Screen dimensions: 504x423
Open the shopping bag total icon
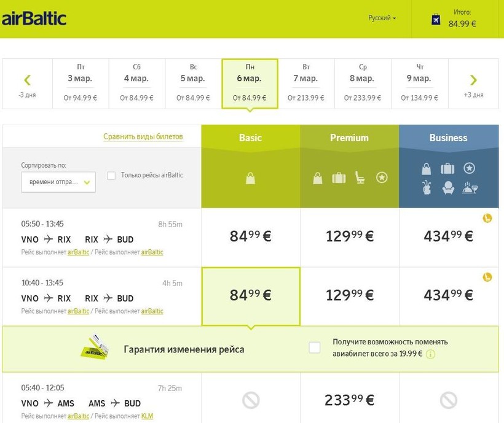[x=436, y=19]
